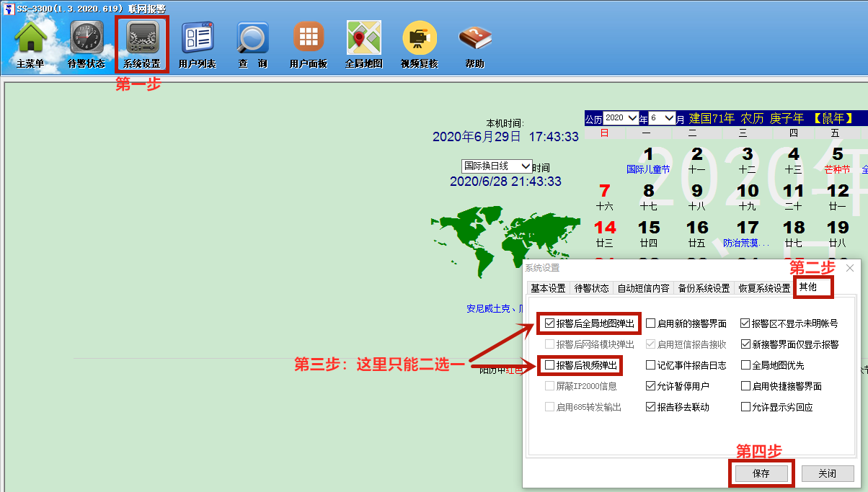Check the 全局地图优先 option

coord(746,366)
